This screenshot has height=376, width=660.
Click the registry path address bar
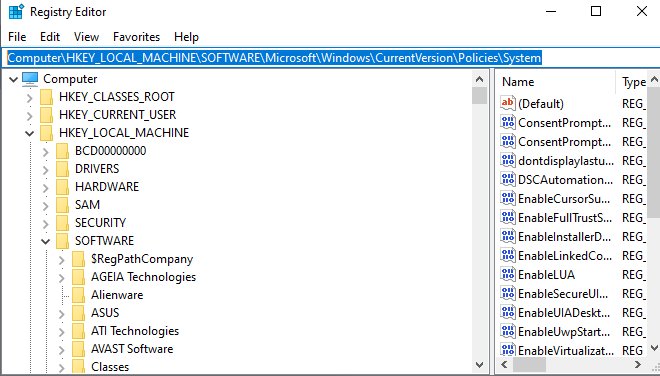[x=330, y=58]
